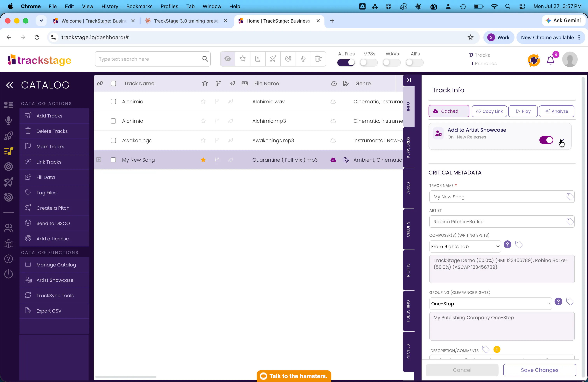Click yellow warning icon beside Description/Comments
588x382 pixels.
(x=497, y=349)
